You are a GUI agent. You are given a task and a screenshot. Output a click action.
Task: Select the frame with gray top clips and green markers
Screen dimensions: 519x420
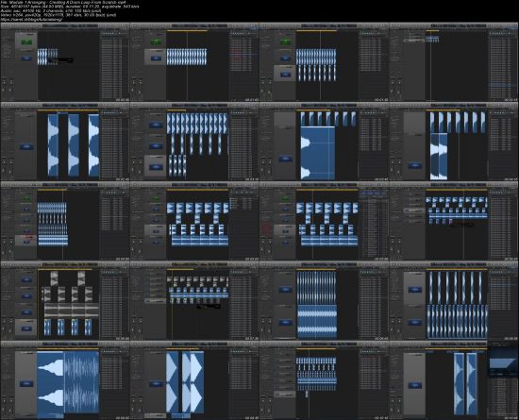tap(194, 301)
